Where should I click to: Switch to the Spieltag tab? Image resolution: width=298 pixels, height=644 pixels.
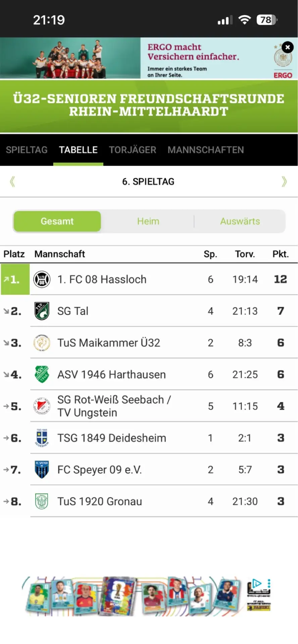coord(27,150)
